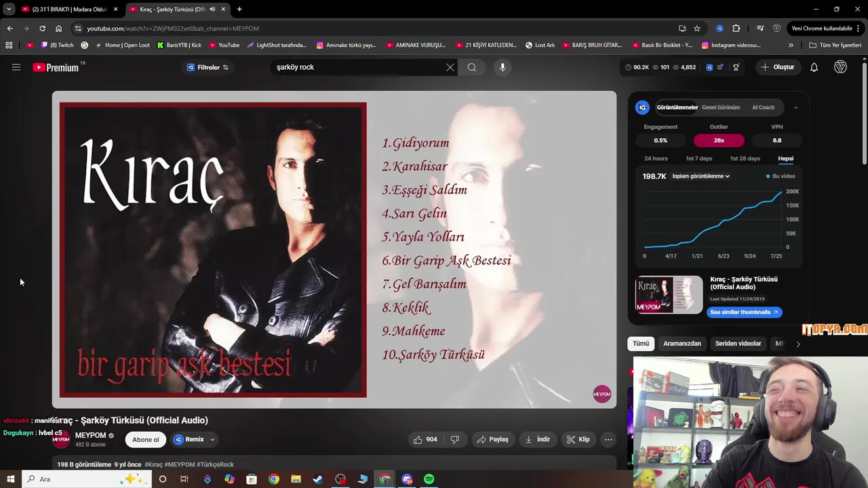Select the 1st 7 days range
This screenshot has height=488, width=868.
click(x=698, y=159)
